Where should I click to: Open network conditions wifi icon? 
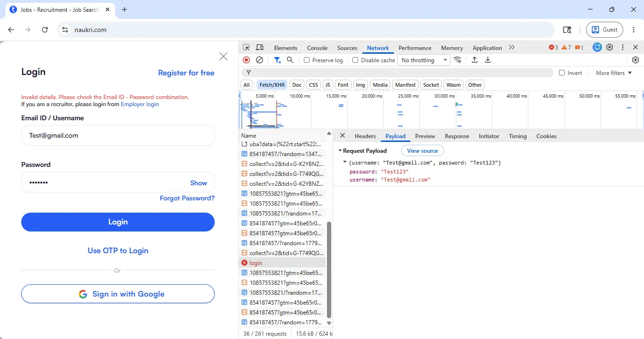(x=457, y=60)
